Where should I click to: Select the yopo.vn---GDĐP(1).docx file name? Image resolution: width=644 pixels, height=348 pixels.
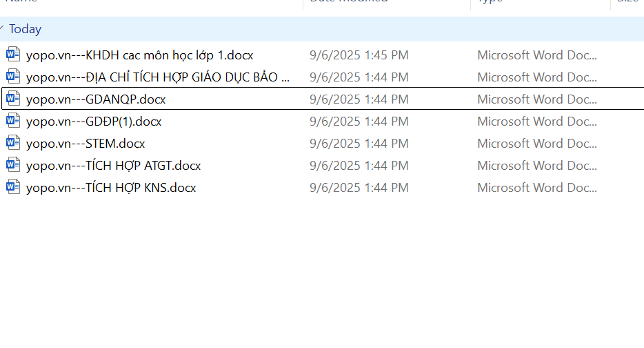point(94,122)
